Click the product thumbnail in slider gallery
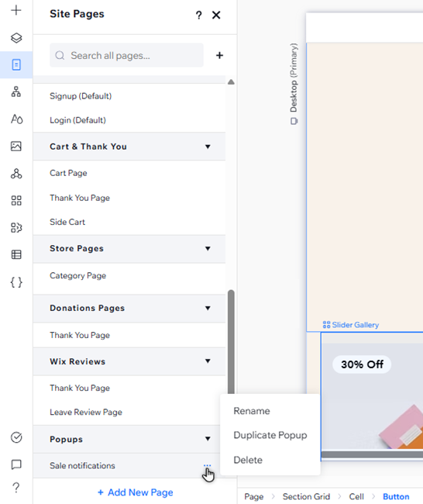Image resolution: width=423 pixels, height=504 pixels. point(373,396)
